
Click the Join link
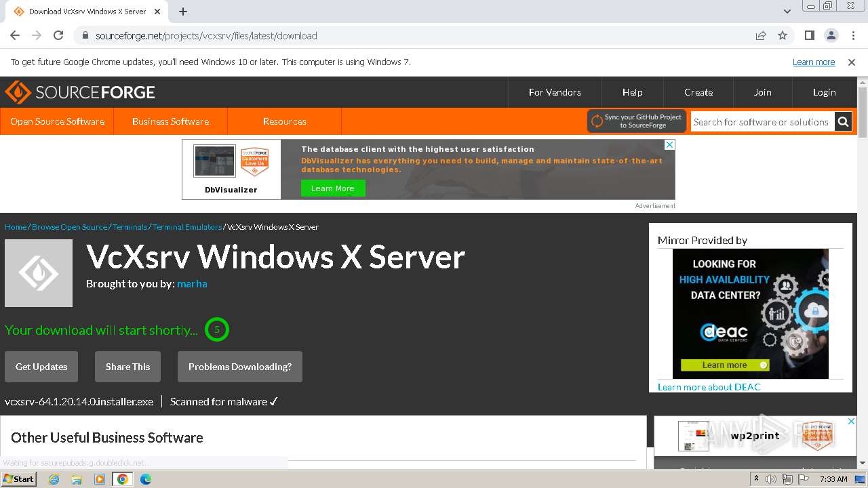pos(763,92)
